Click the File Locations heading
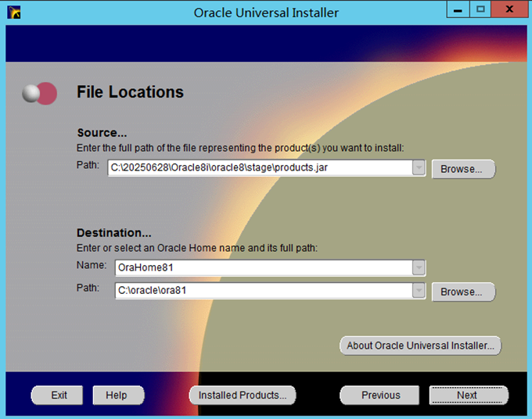 (131, 92)
